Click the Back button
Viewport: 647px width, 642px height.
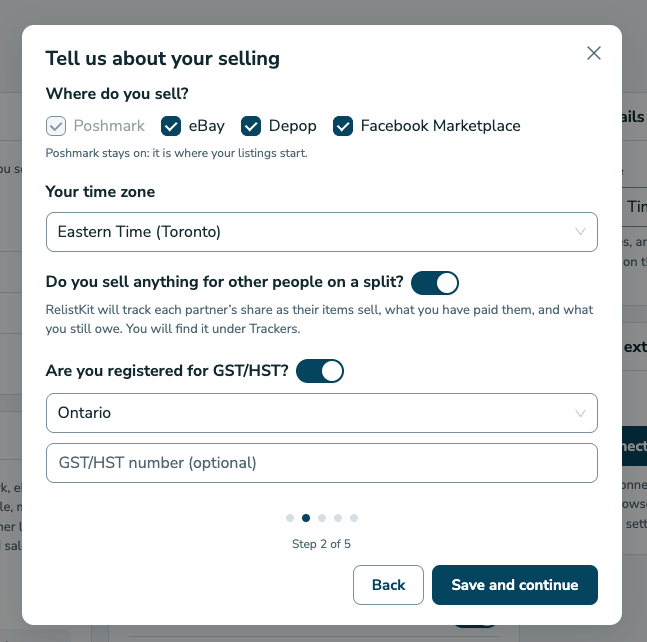point(388,585)
